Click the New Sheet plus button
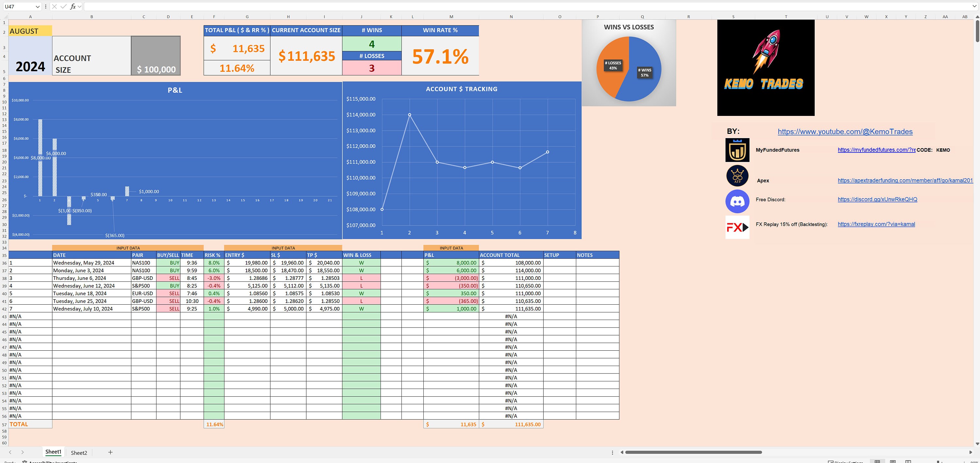 (x=110, y=452)
